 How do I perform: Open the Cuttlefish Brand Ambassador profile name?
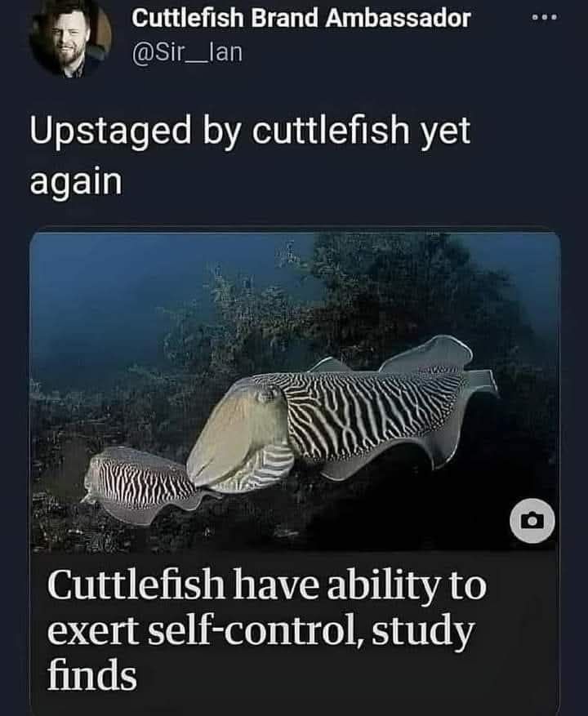coord(301,19)
